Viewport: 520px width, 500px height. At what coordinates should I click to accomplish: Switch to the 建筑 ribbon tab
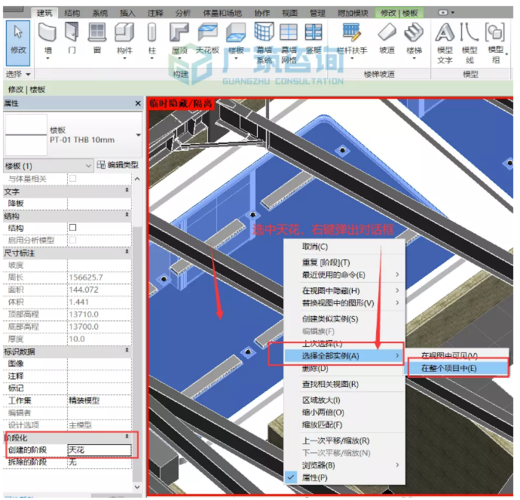point(45,13)
